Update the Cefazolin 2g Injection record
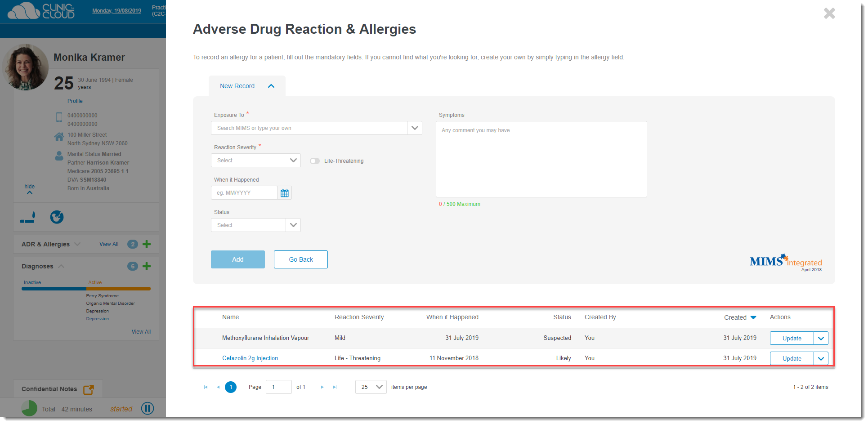Screen dimensions: 868x424 pyautogui.click(x=792, y=359)
